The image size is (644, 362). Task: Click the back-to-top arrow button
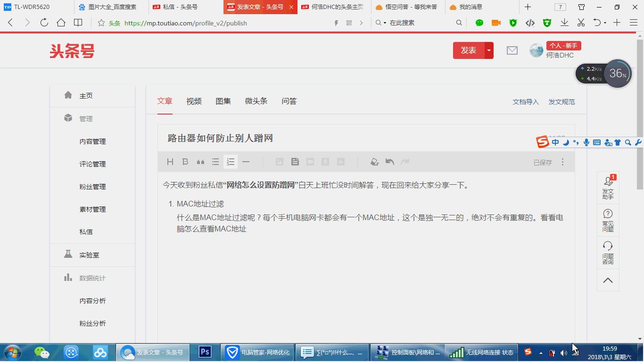[x=608, y=280]
